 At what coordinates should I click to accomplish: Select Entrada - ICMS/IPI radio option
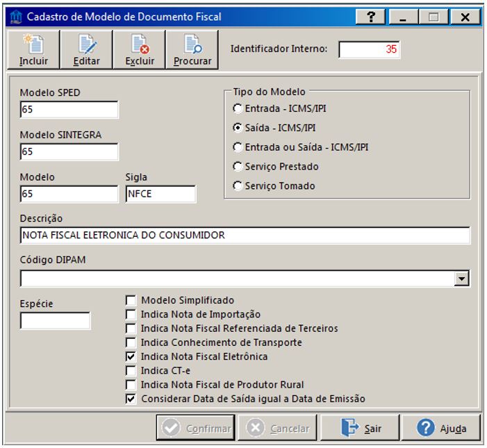point(238,108)
